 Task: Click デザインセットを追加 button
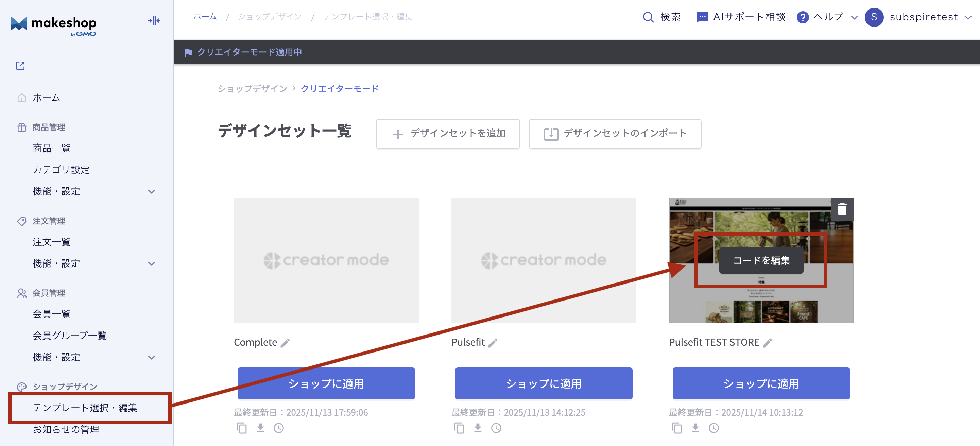[448, 134]
